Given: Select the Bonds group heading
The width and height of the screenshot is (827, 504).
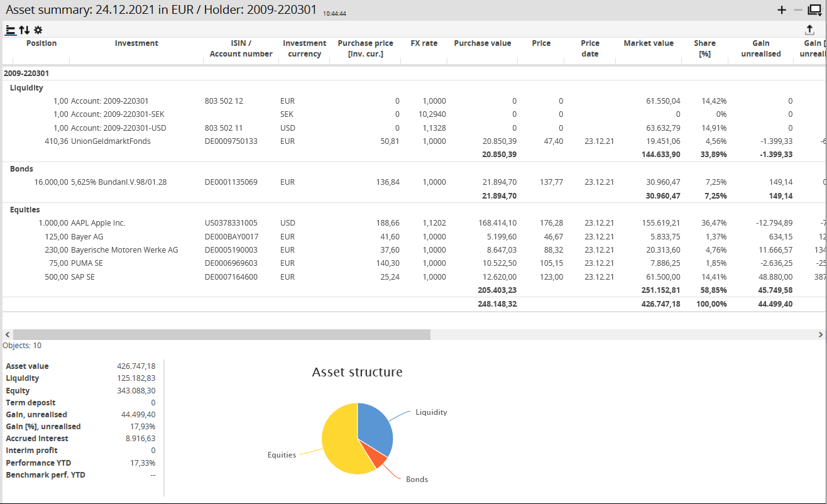Looking at the screenshot, I should point(22,169).
